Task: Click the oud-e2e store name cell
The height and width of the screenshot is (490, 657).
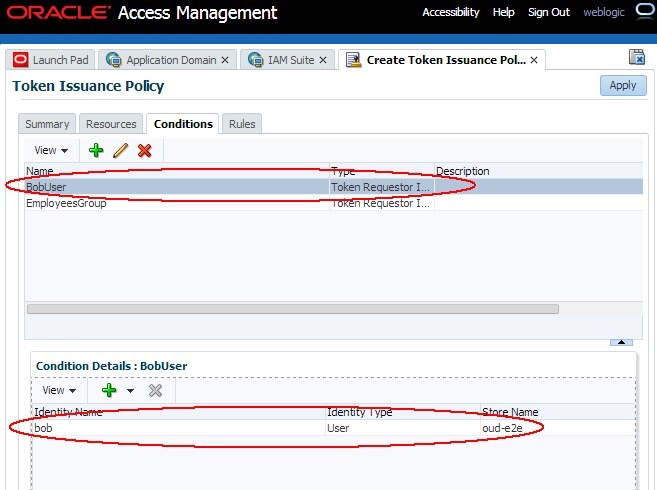Action: click(x=558, y=428)
